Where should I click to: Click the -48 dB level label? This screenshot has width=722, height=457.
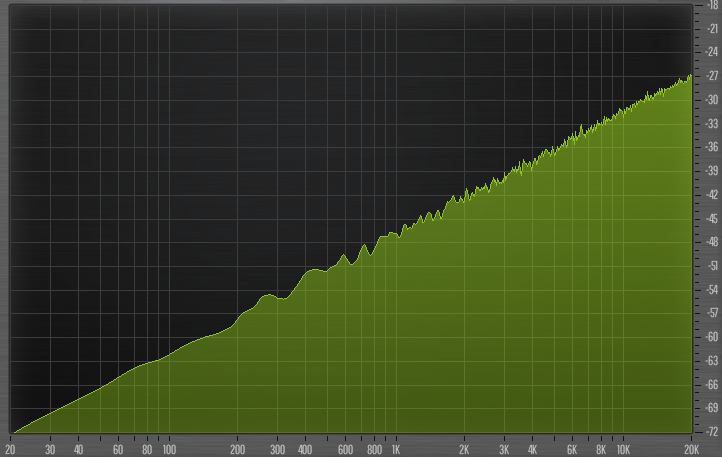[x=709, y=242]
